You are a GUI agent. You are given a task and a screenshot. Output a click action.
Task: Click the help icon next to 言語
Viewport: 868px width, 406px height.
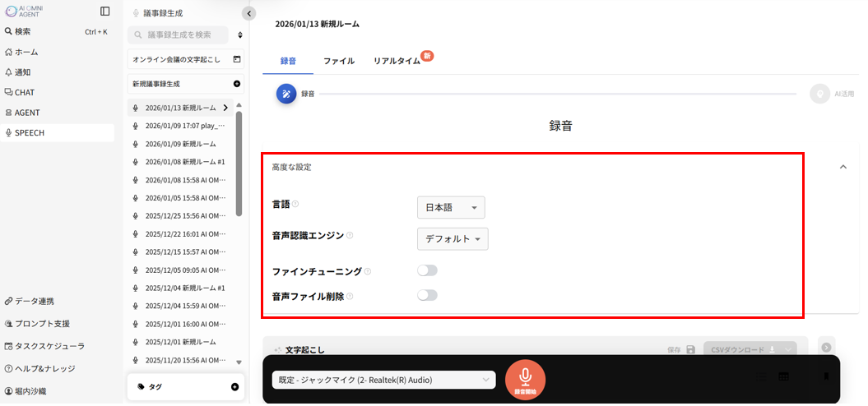tap(295, 204)
